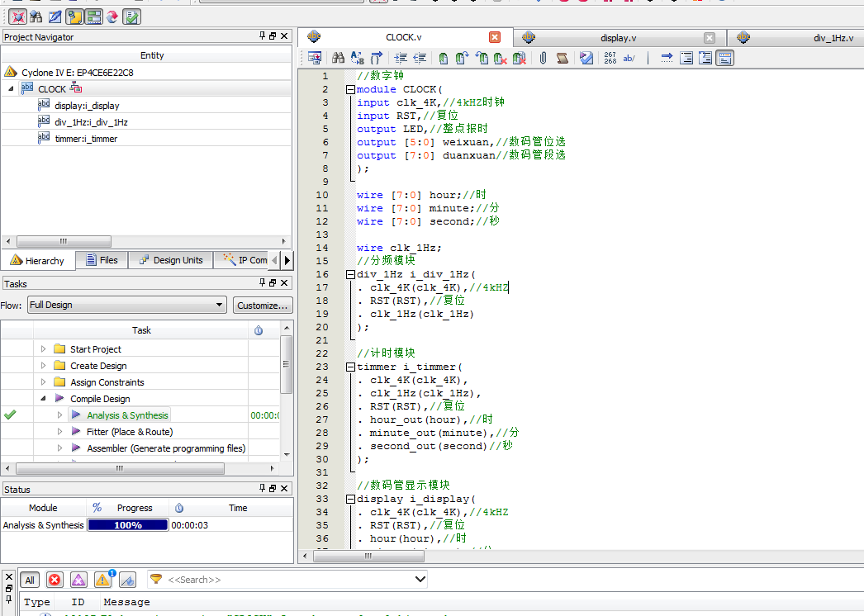Close the display.v tab
The width and height of the screenshot is (864, 616).
(710, 38)
